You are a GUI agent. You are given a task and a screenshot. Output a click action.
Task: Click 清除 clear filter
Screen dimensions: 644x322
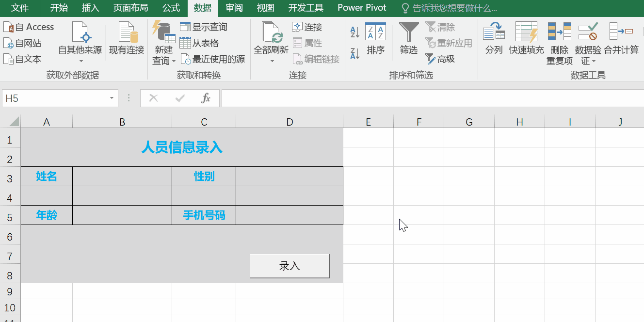click(440, 27)
